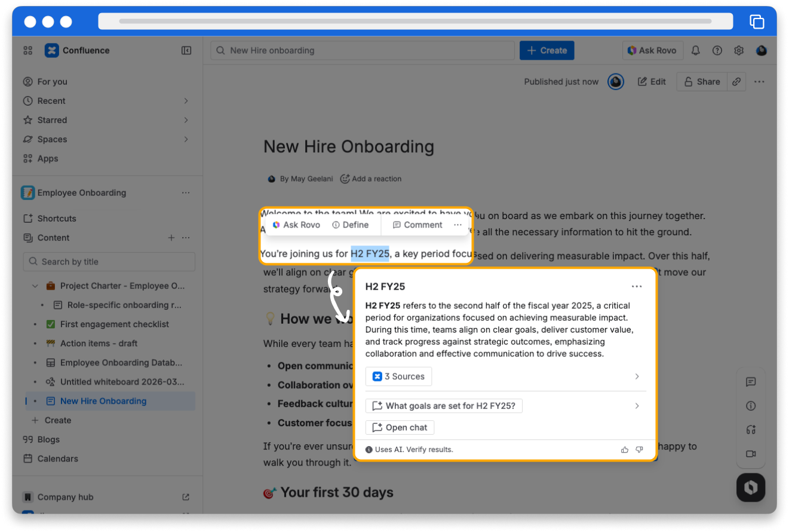Collapse sidebar using the panel icon

[186, 51]
